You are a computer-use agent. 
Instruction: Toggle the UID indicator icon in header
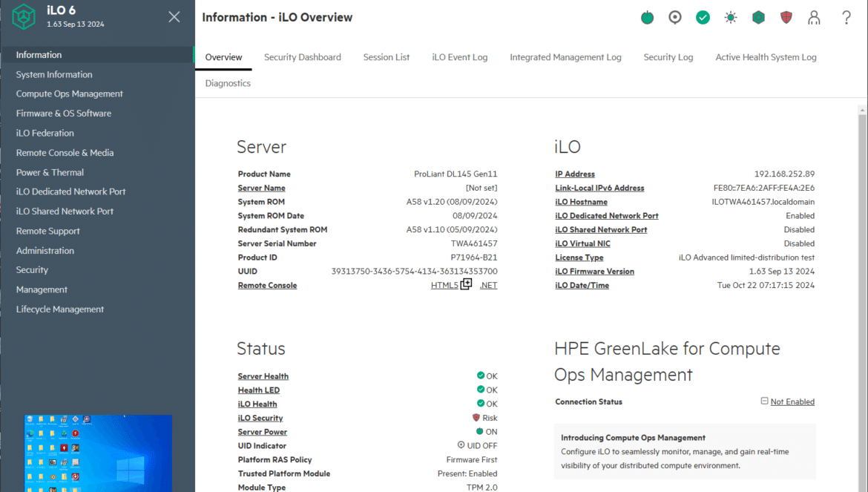[x=675, y=18]
